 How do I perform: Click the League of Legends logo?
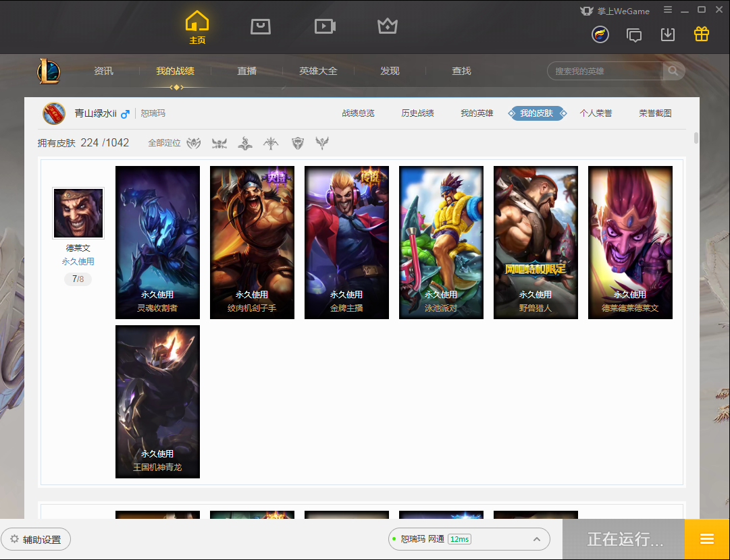point(49,71)
